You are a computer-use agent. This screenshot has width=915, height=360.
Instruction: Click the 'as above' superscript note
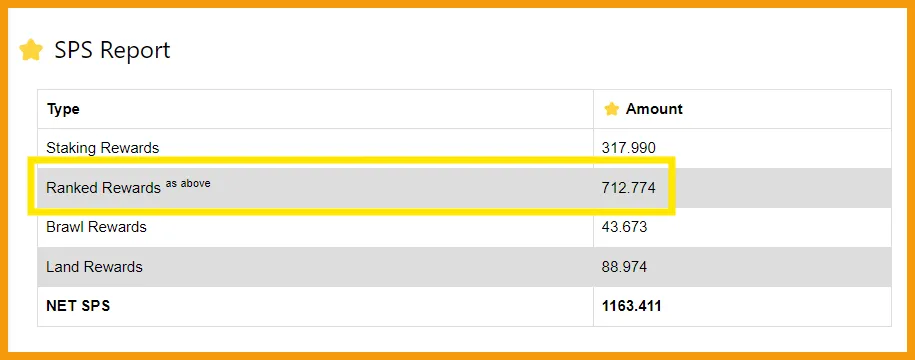coord(188,183)
